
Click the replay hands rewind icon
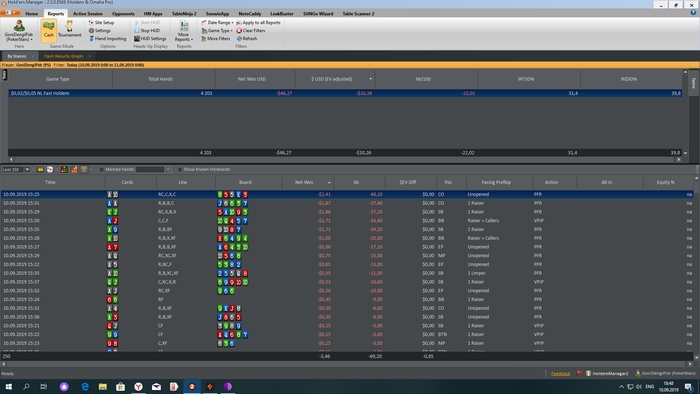tap(40, 170)
